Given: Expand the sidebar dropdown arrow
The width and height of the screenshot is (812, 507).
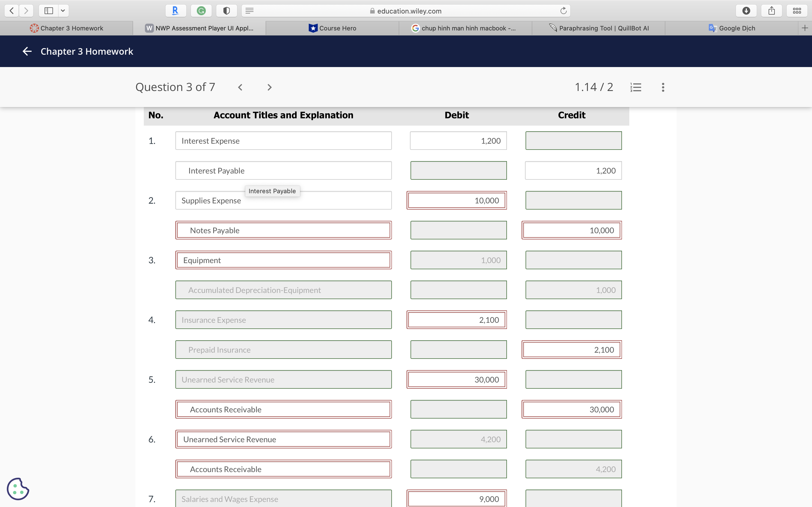Looking at the screenshot, I should click(63, 11).
